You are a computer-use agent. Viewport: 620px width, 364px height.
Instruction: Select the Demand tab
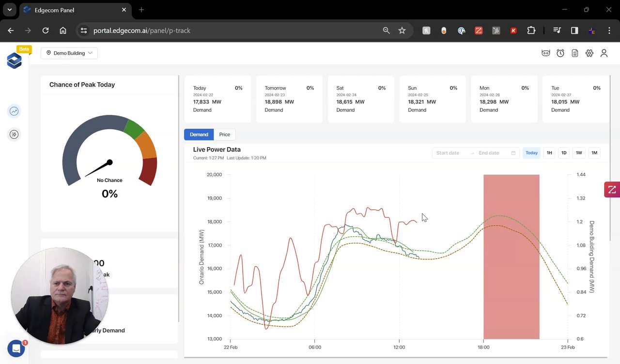pos(199,135)
